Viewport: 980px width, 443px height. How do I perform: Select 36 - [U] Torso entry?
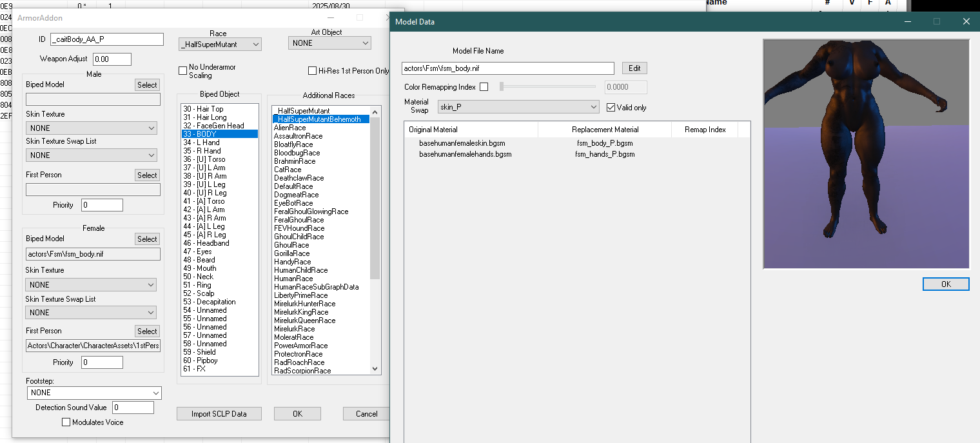tap(220, 159)
